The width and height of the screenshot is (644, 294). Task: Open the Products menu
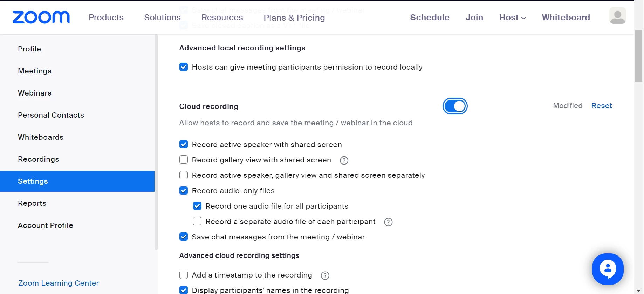click(x=106, y=17)
